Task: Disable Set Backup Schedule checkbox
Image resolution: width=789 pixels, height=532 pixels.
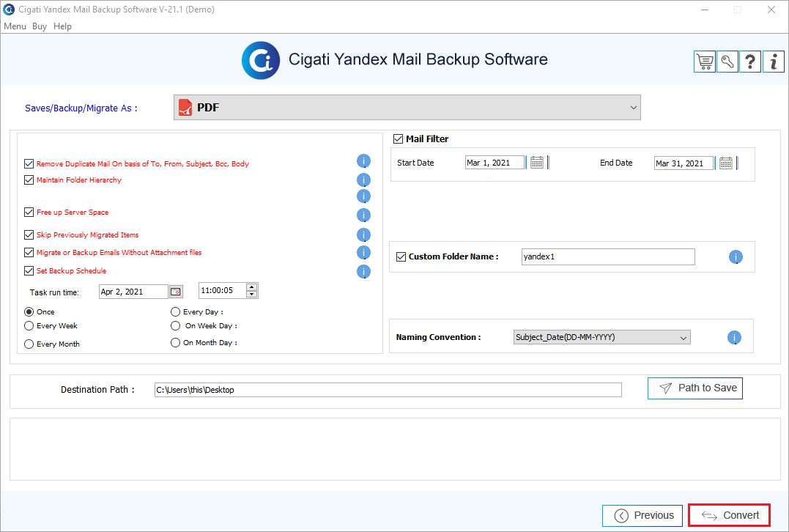Action: click(29, 270)
